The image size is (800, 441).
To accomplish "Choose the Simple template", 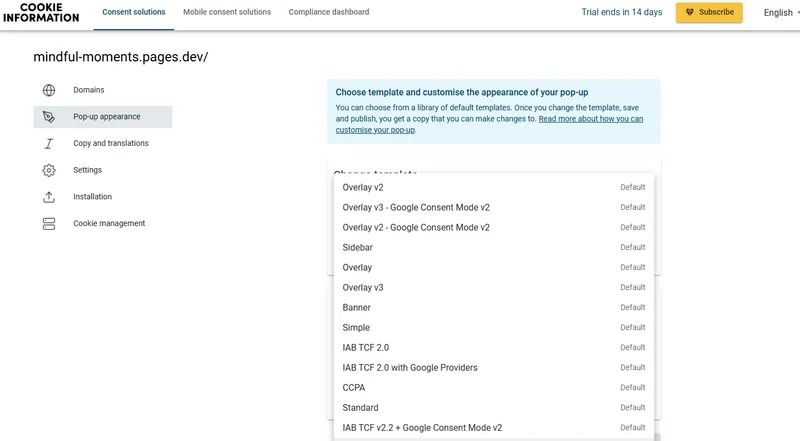I will coord(494,327).
